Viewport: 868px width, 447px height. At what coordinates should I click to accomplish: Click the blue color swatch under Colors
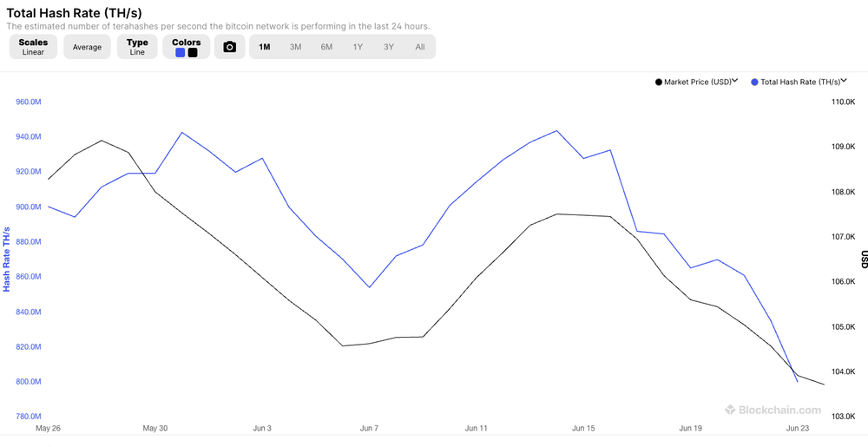click(180, 53)
